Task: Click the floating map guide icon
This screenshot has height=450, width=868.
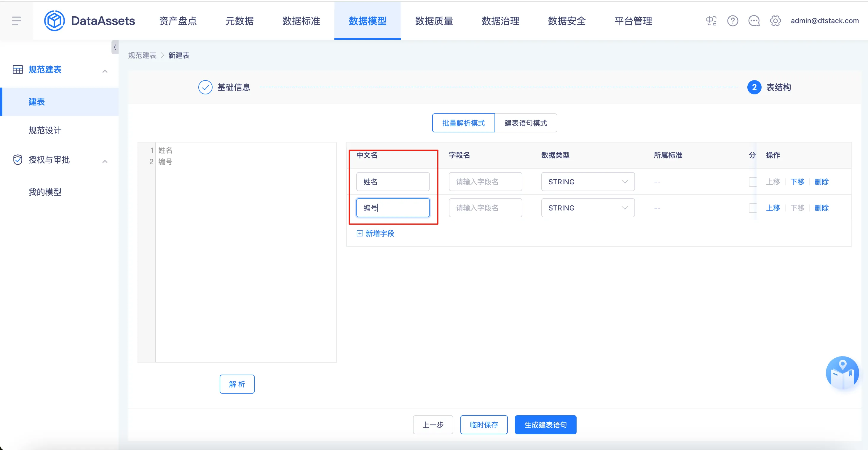Action: [842, 373]
